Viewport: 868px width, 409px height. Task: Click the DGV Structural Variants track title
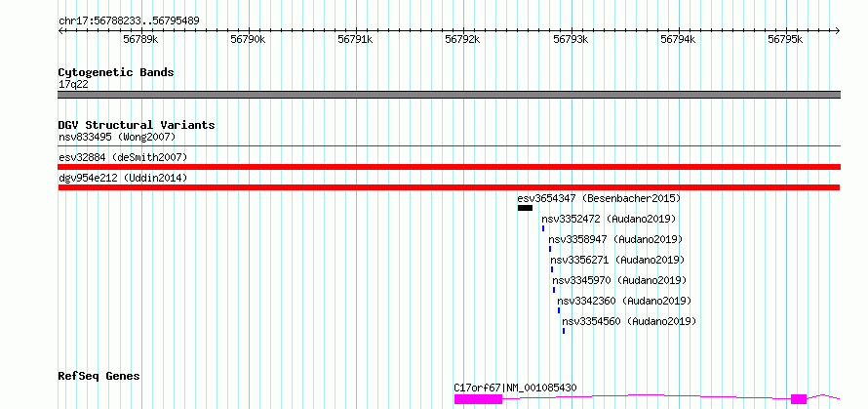click(x=137, y=125)
